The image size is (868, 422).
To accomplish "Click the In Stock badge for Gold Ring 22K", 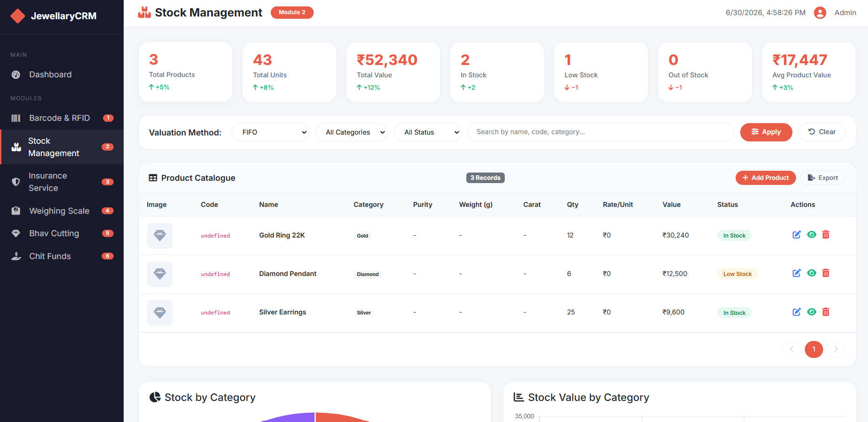I will click(x=734, y=236).
